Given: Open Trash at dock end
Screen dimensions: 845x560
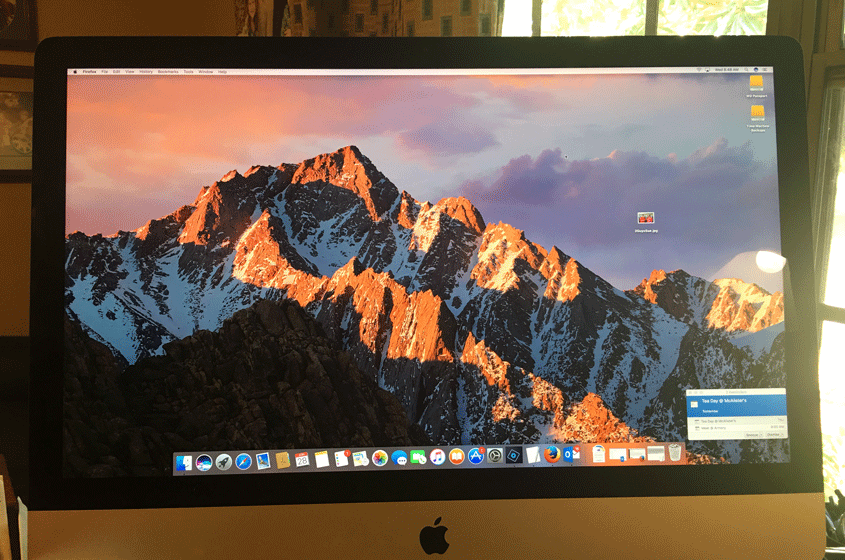Looking at the screenshot, I should pyautogui.click(x=675, y=452).
